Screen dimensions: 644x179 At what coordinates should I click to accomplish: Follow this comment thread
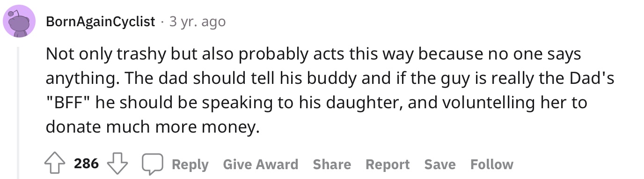pyautogui.click(x=492, y=164)
